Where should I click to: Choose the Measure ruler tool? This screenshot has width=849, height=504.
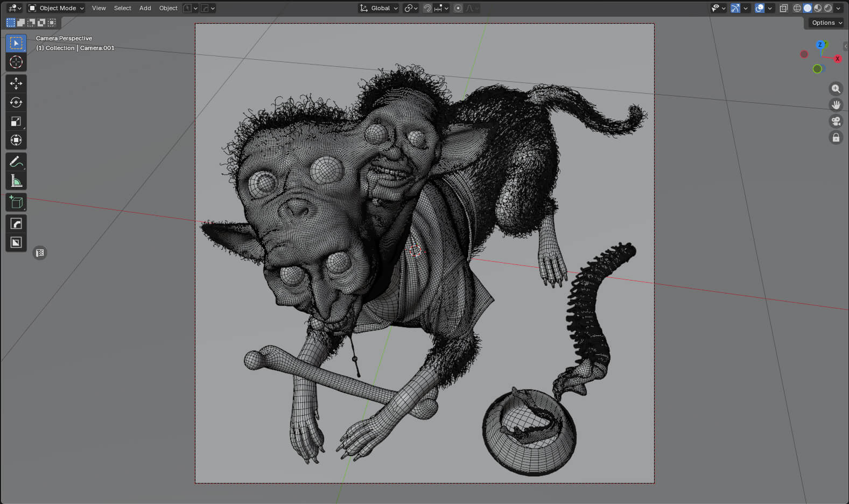coord(16,181)
